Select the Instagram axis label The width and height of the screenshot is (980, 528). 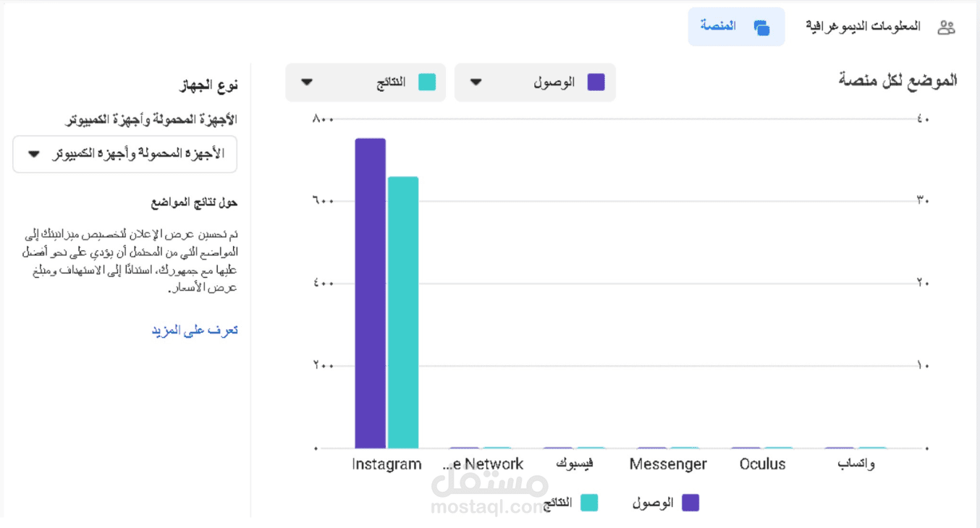click(x=386, y=464)
